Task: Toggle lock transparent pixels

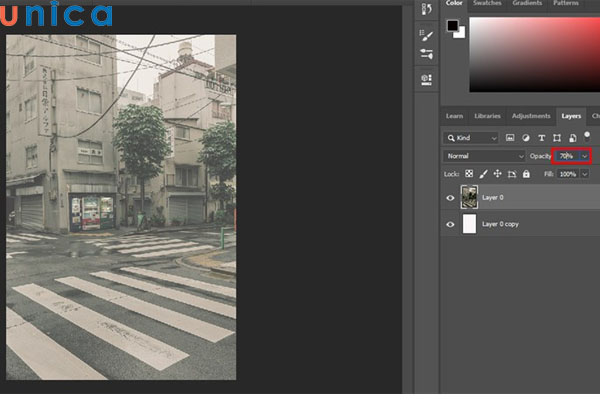Action: [469, 174]
